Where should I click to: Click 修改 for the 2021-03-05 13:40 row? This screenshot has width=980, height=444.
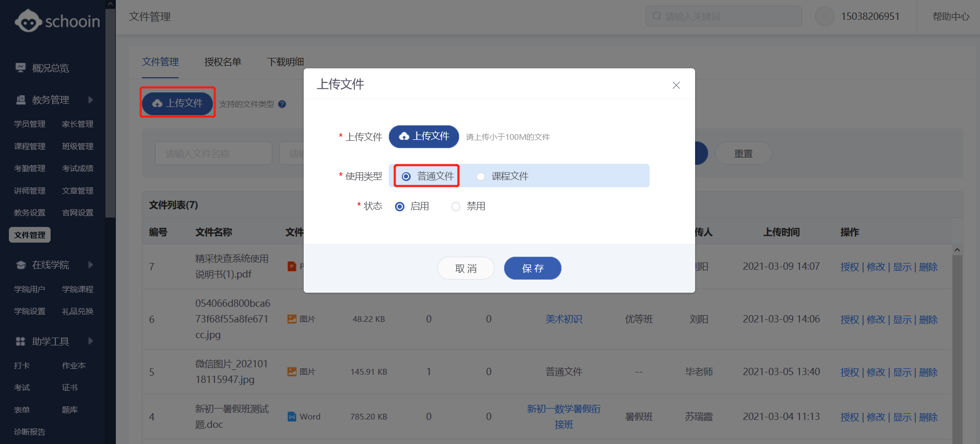876,372
